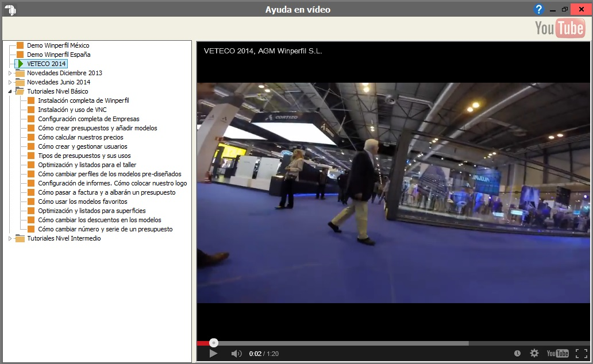Open the Watch Later clock icon

[517, 354]
